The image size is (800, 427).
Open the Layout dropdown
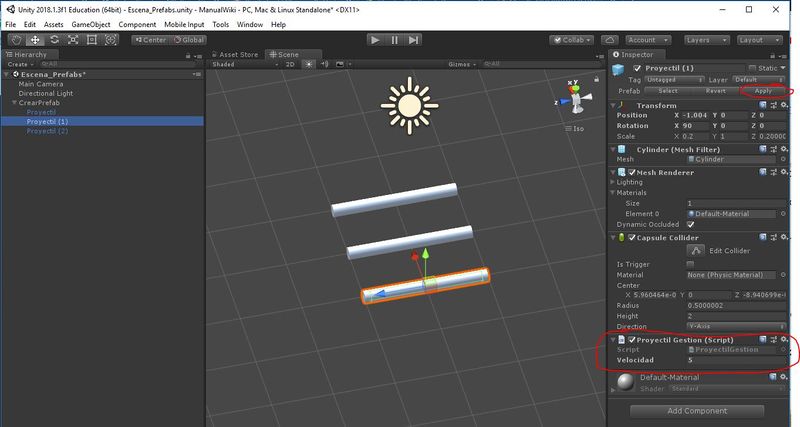(760, 40)
